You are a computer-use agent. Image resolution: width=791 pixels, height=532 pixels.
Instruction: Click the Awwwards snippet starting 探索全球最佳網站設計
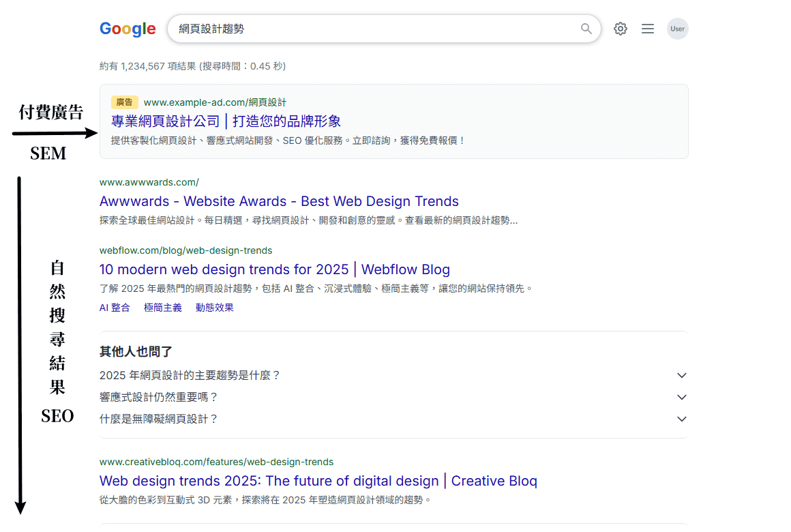pyautogui.click(x=308, y=220)
